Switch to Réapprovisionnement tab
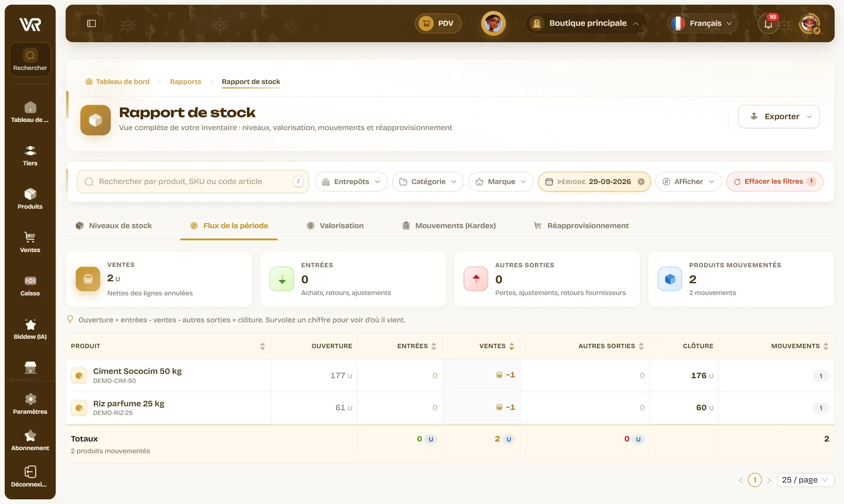Viewport: 844px width, 504px height. pyautogui.click(x=581, y=226)
